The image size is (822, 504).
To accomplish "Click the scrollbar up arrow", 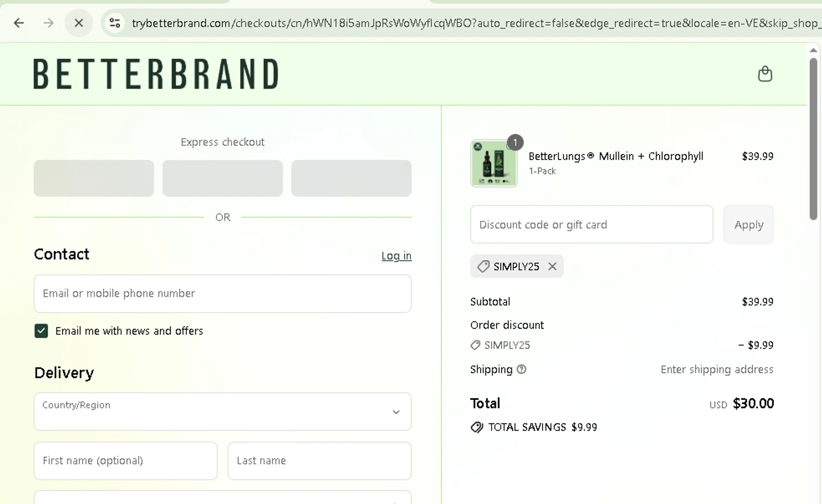I will pyautogui.click(x=813, y=50).
